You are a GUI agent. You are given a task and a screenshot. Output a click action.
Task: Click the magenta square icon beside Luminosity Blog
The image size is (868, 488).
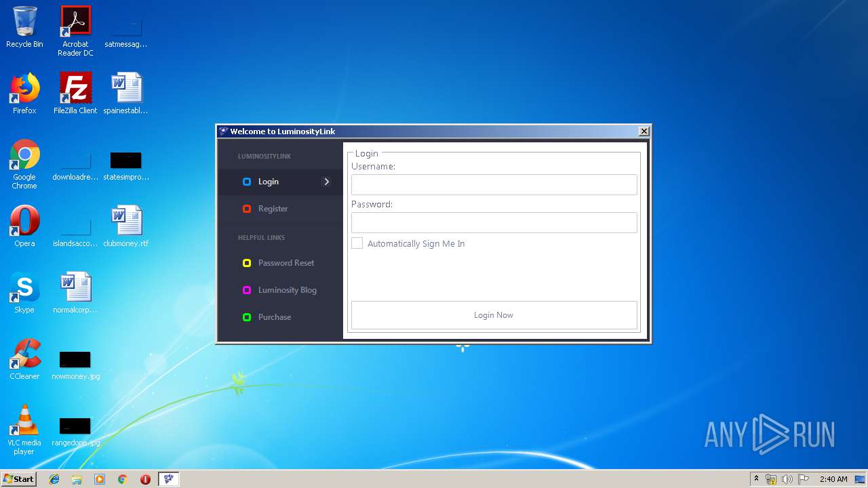pyautogui.click(x=247, y=290)
